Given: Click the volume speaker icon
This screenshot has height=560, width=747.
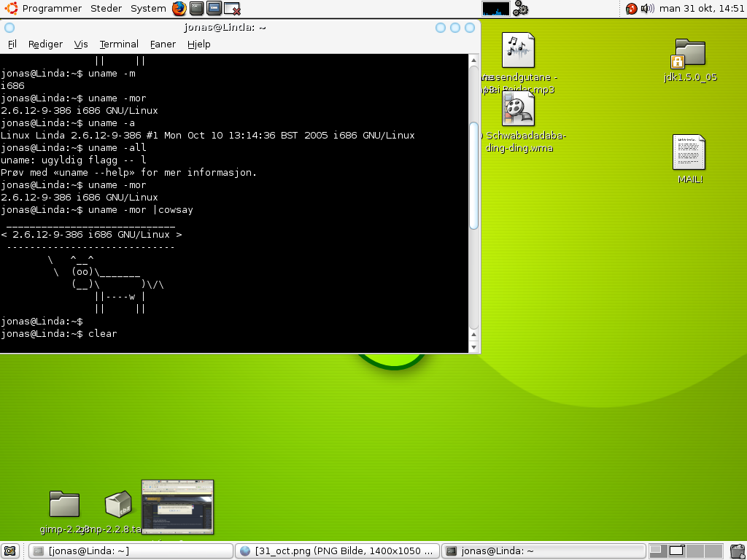Looking at the screenshot, I should (647, 9).
